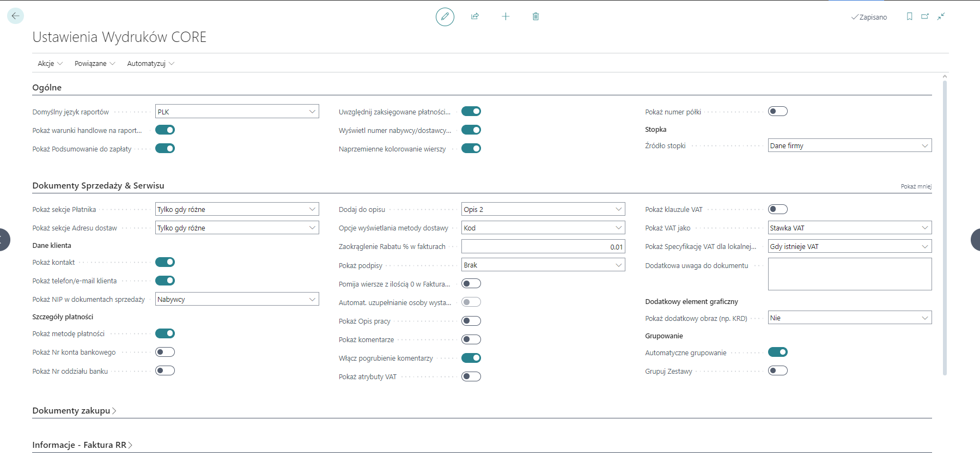The height and width of the screenshot is (468, 980).
Task: Open the Powiązane menu
Action: coord(95,63)
